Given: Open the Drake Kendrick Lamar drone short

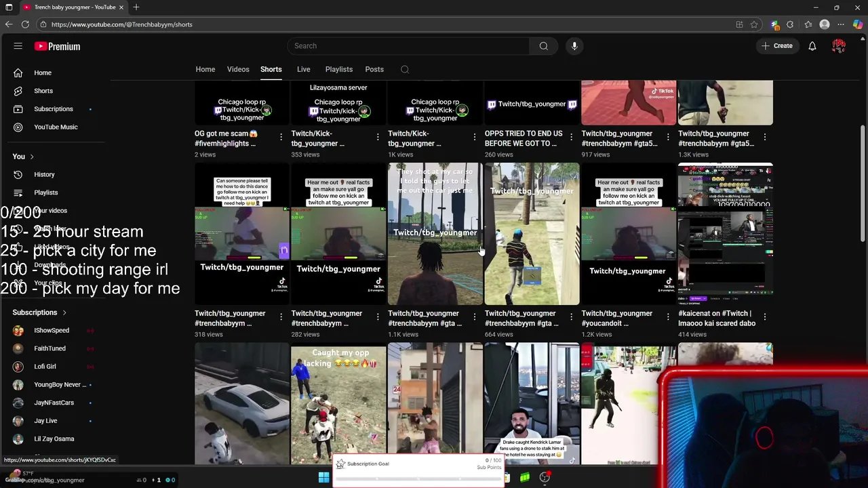Looking at the screenshot, I should click(x=532, y=404).
